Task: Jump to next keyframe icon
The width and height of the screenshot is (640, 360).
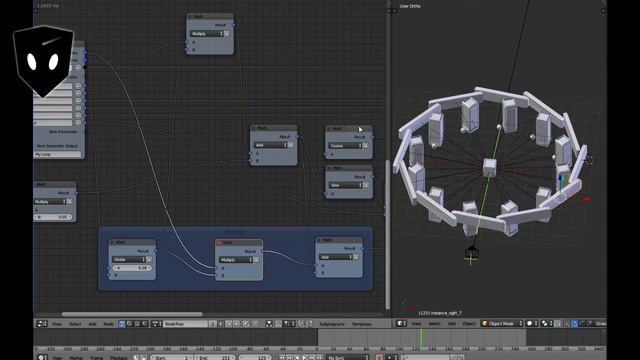Action: (312, 357)
